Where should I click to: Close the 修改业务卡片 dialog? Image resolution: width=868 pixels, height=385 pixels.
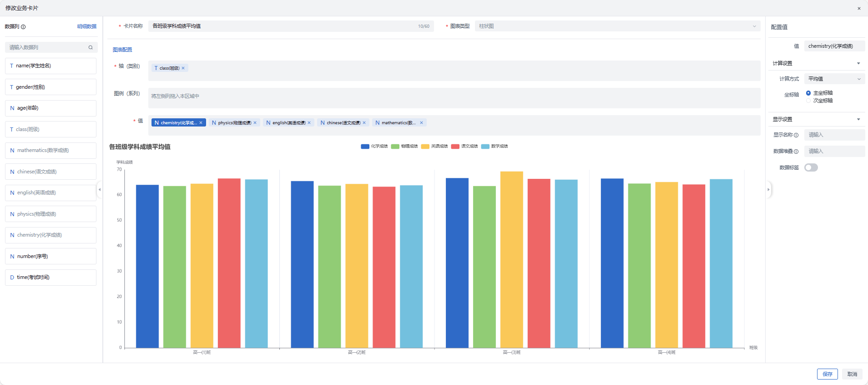tap(859, 8)
